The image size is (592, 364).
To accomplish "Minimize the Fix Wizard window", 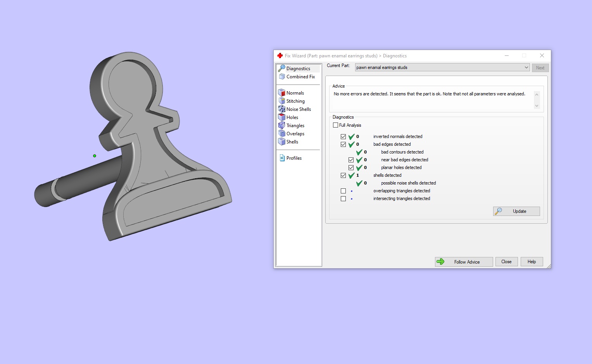I will point(506,55).
